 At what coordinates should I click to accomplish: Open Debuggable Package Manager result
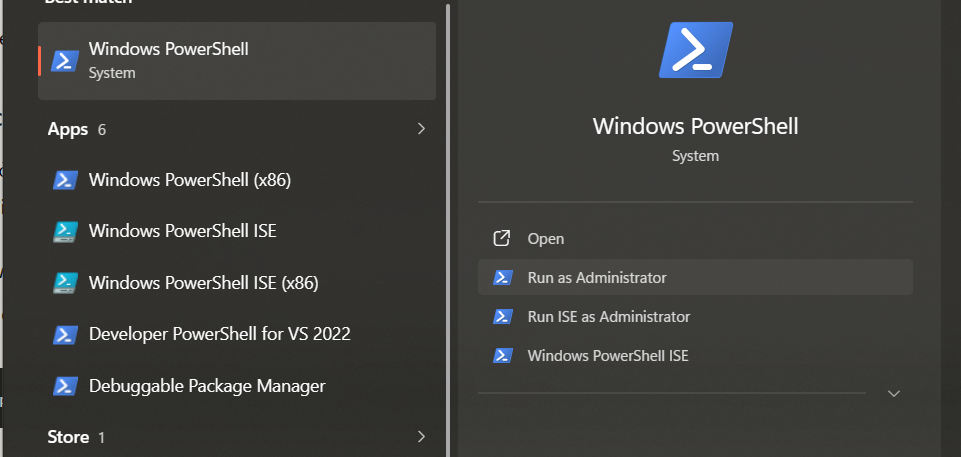click(x=237, y=386)
